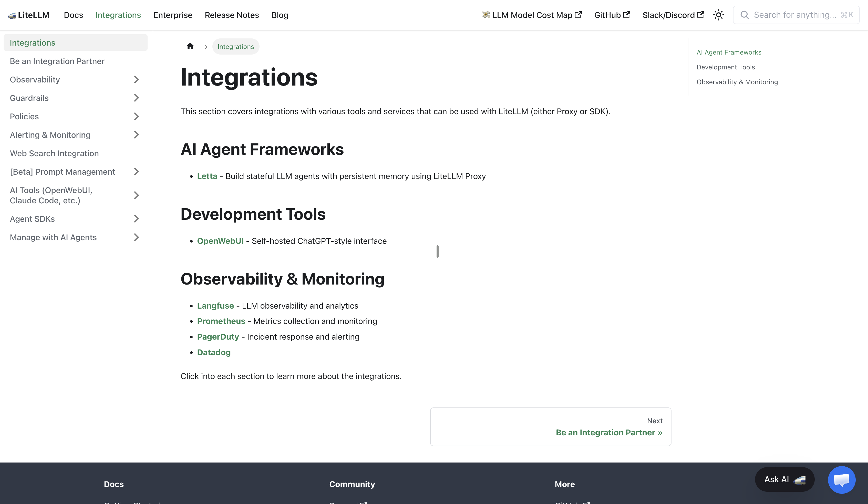Image resolution: width=868 pixels, height=504 pixels.
Task: Click the search magnifier icon
Action: tap(744, 15)
